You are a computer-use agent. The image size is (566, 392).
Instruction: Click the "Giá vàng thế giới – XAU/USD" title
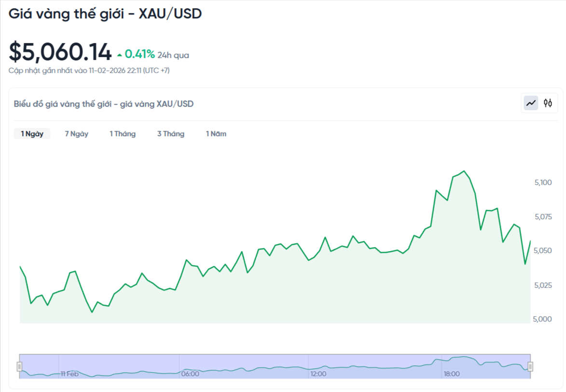click(107, 14)
